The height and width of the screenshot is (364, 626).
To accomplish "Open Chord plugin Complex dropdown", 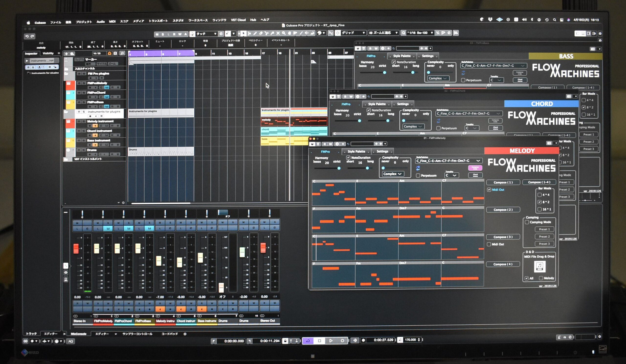I will click(x=413, y=126).
